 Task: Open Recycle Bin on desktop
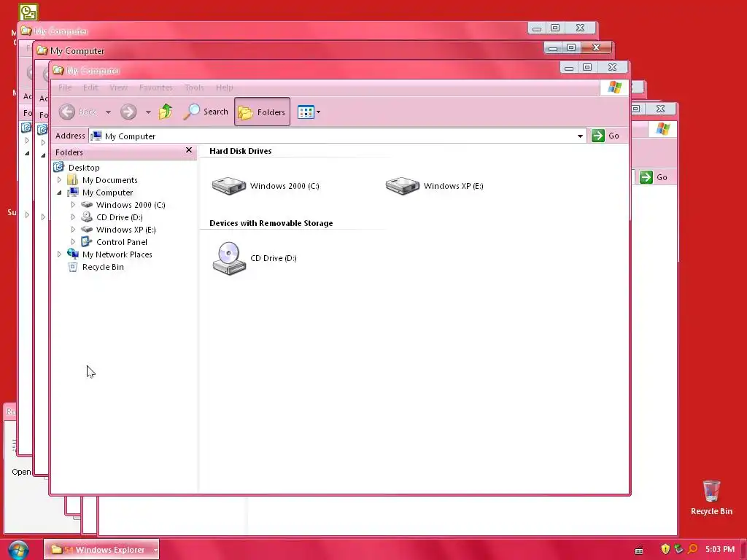tap(711, 497)
